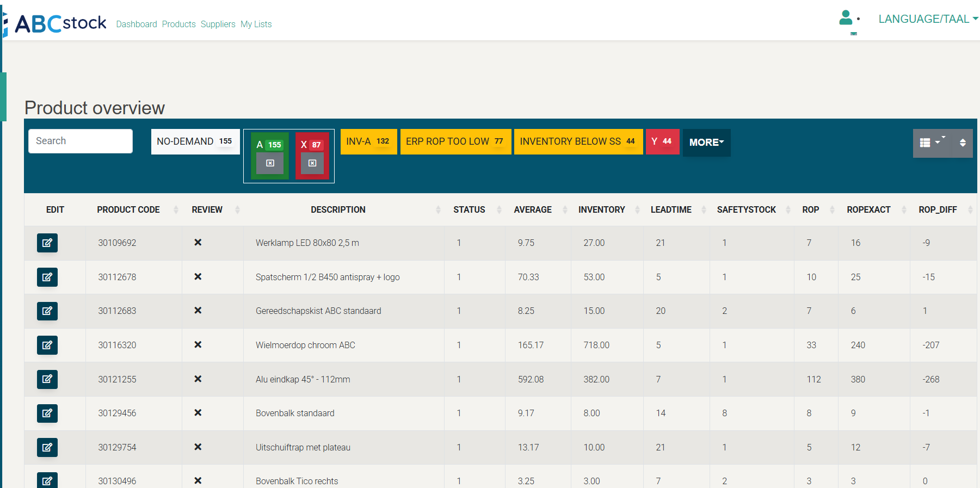The width and height of the screenshot is (980, 488).
Task: Remove the A 155 filter
Action: pos(270,163)
